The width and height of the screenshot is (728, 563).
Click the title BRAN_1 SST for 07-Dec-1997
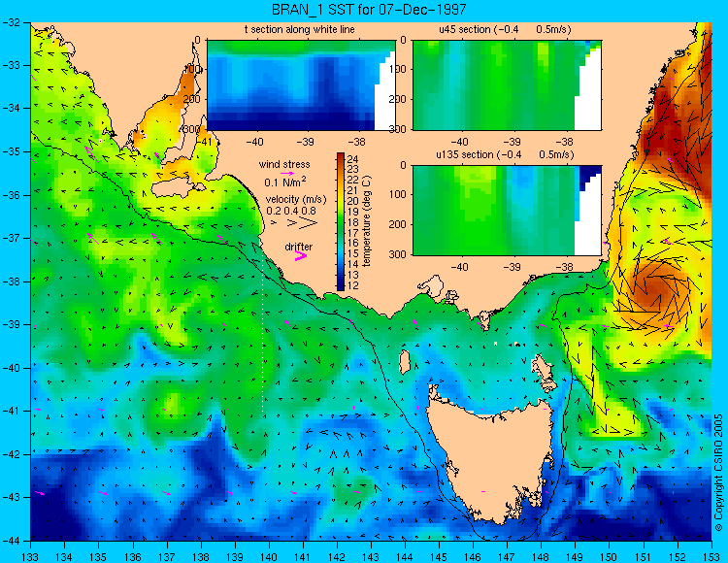(x=369, y=9)
